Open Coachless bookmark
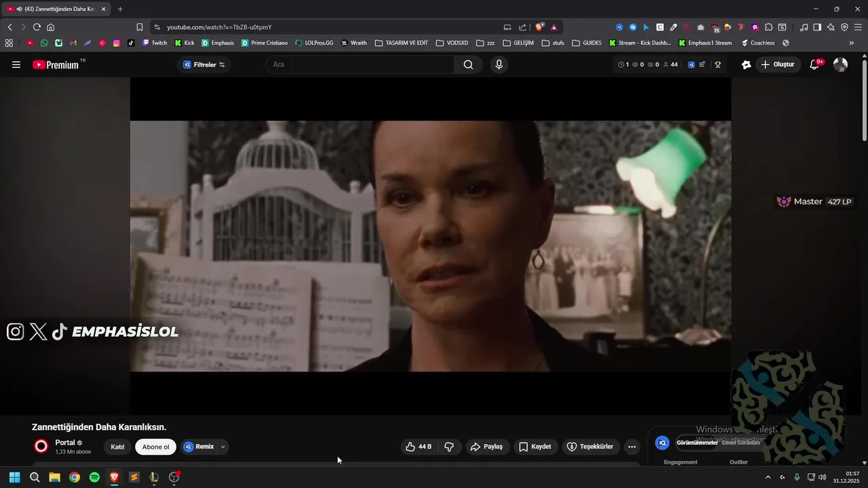This screenshot has height=488, width=868. 757,43
